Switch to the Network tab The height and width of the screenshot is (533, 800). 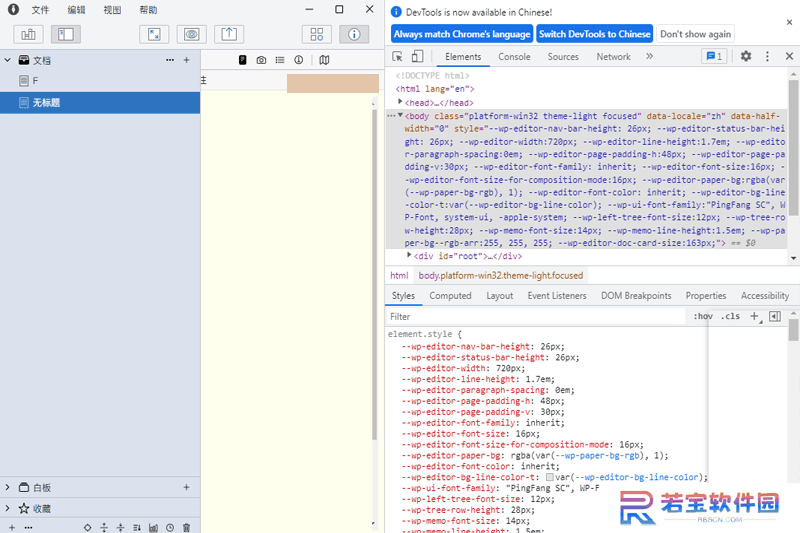(613, 57)
